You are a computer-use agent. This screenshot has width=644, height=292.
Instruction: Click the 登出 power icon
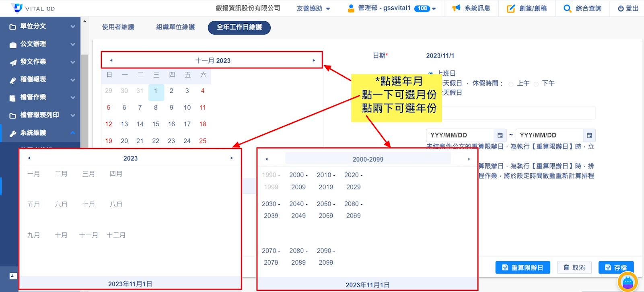[x=621, y=8]
